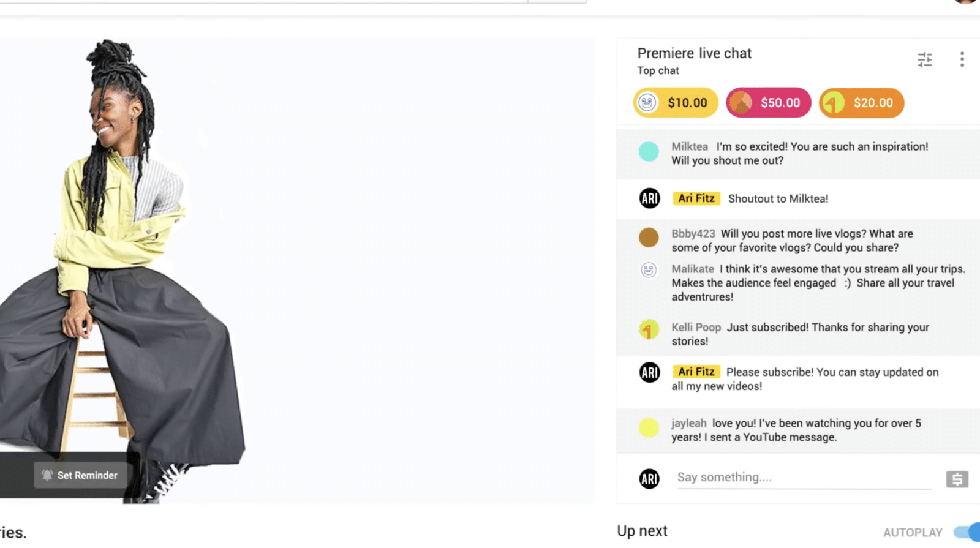Toggle the Autoplay switch

click(x=968, y=532)
